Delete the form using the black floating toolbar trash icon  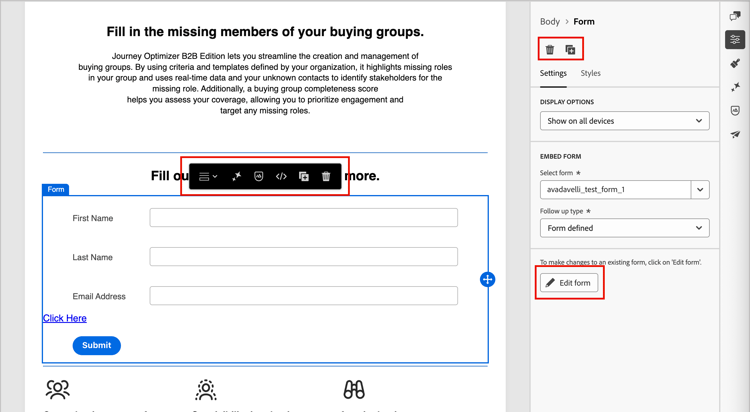326,177
